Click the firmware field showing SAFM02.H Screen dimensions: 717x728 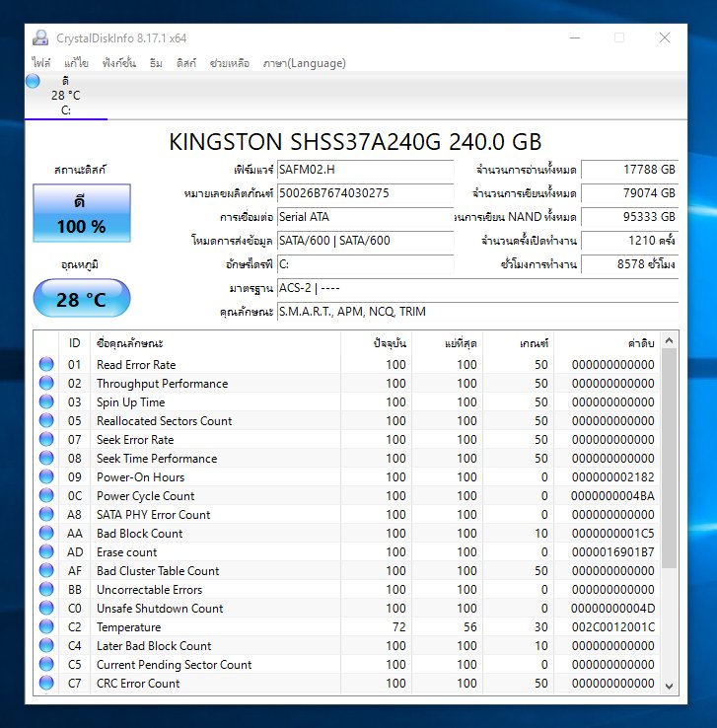(364, 170)
